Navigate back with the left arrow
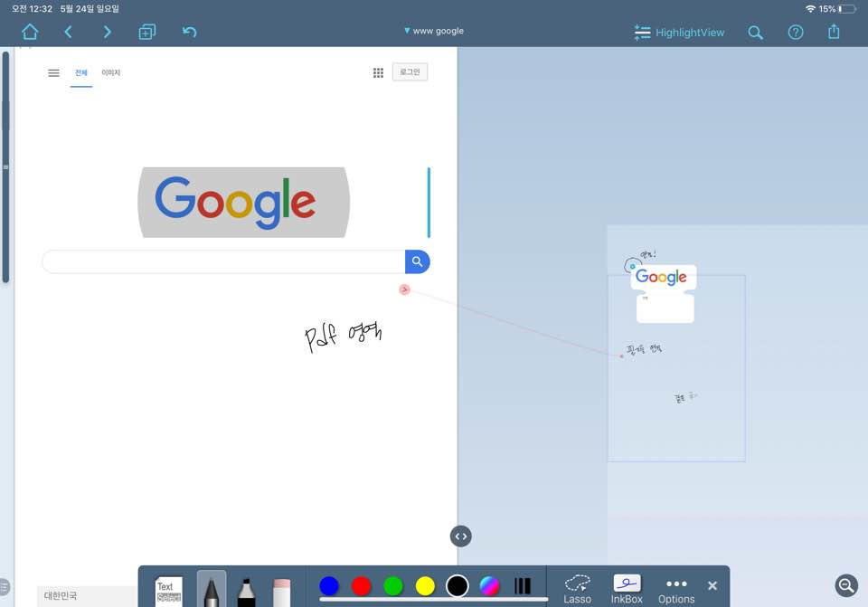This screenshot has width=868, height=607. pyautogui.click(x=68, y=33)
